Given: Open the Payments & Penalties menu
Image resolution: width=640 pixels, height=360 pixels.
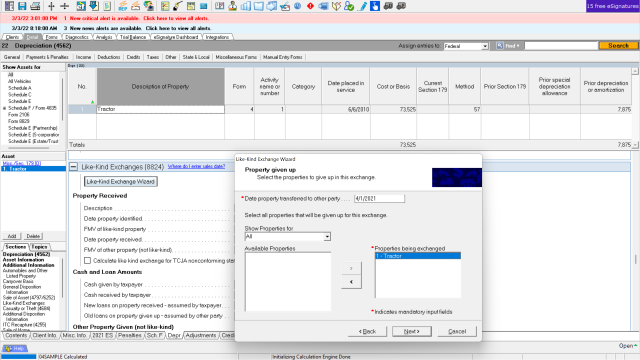Looking at the screenshot, I should (48, 57).
